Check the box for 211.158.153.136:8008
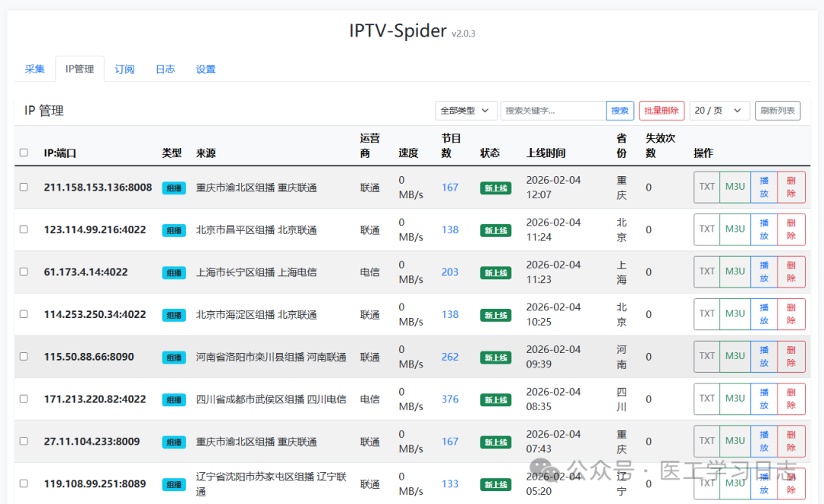 24,187
